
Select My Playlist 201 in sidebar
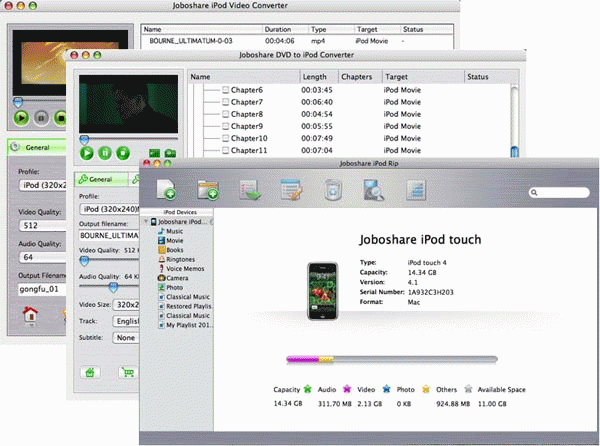pos(186,325)
